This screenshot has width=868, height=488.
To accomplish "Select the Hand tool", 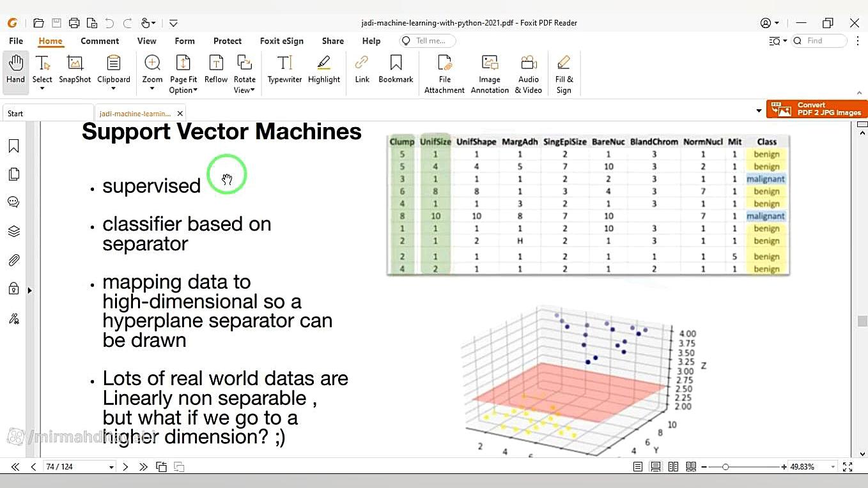I will 15,70.
